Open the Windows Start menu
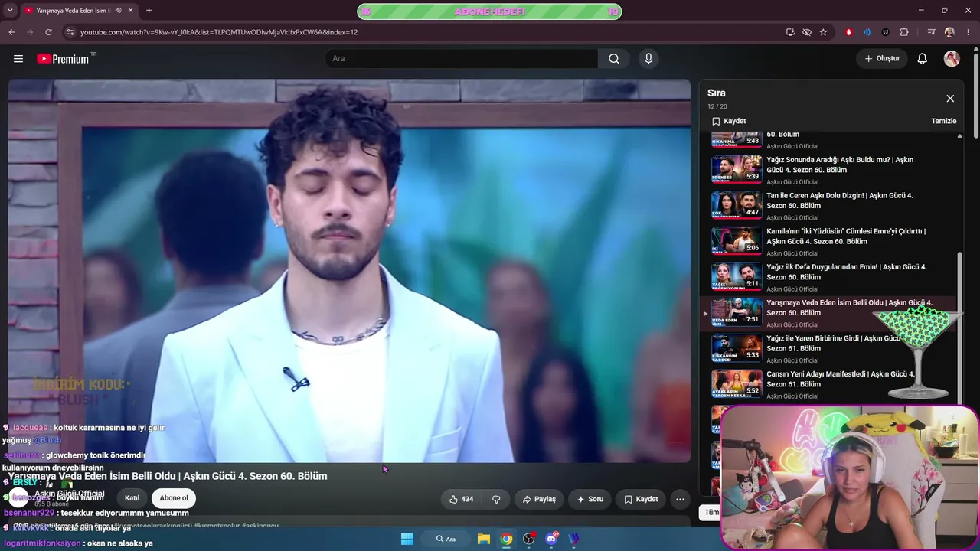The image size is (980, 551). [x=407, y=539]
